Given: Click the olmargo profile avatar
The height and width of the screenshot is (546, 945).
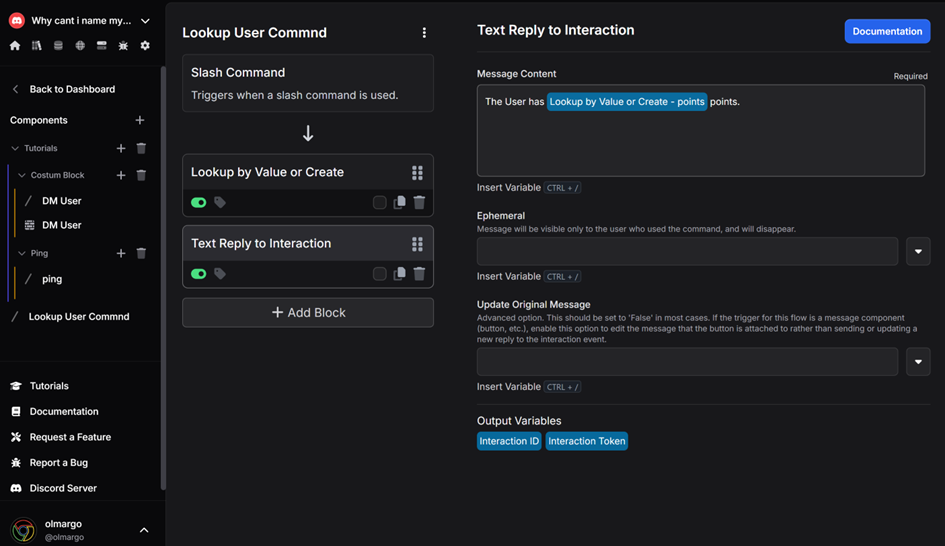Looking at the screenshot, I should (24, 530).
